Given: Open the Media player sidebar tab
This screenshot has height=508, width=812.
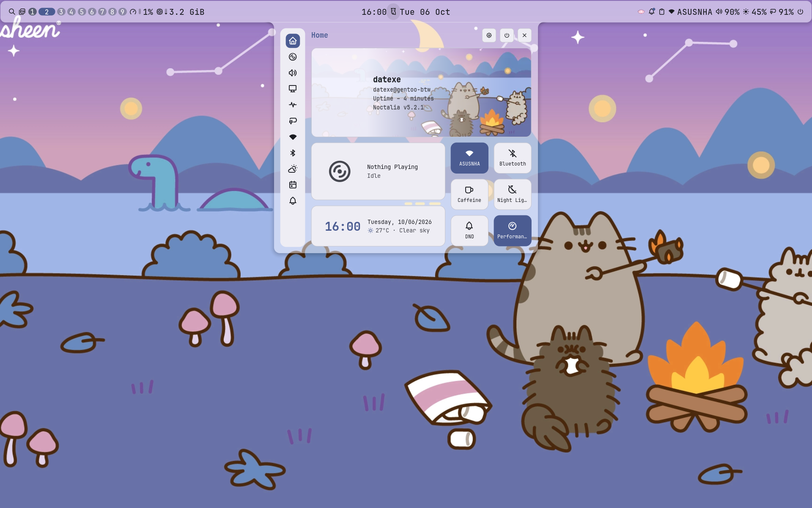Looking at the screenshot, I should [293, 57].
